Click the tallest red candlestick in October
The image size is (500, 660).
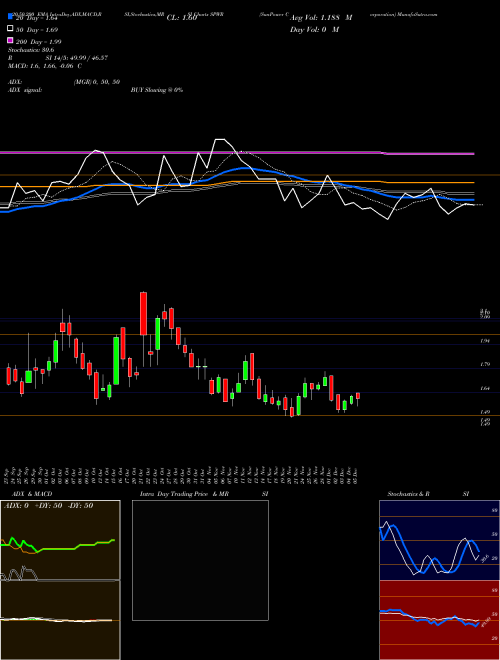(x=144, y=314)
